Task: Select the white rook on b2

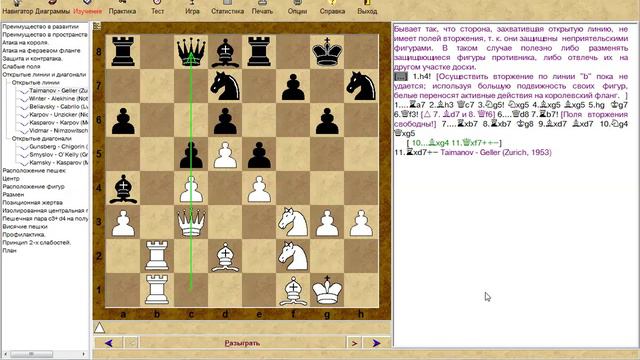Action: point(157,256)
